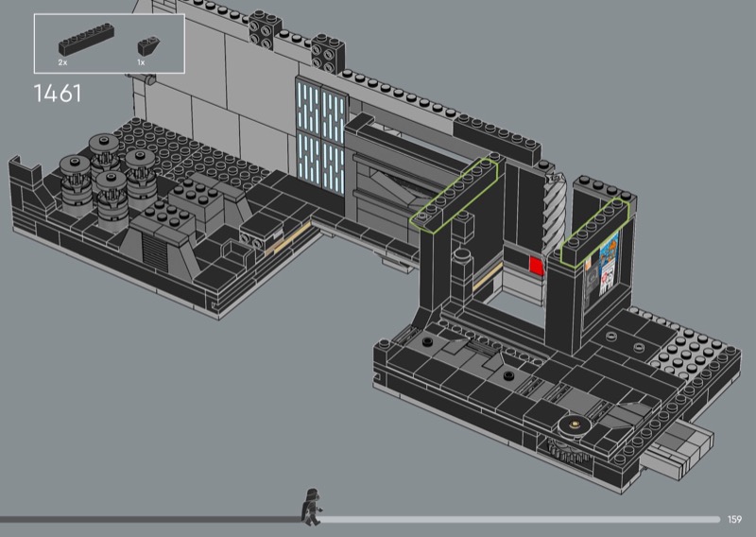This screenshot has height=537, width=756.
Task: Click the page number 159
Action: tap(735, 519)
